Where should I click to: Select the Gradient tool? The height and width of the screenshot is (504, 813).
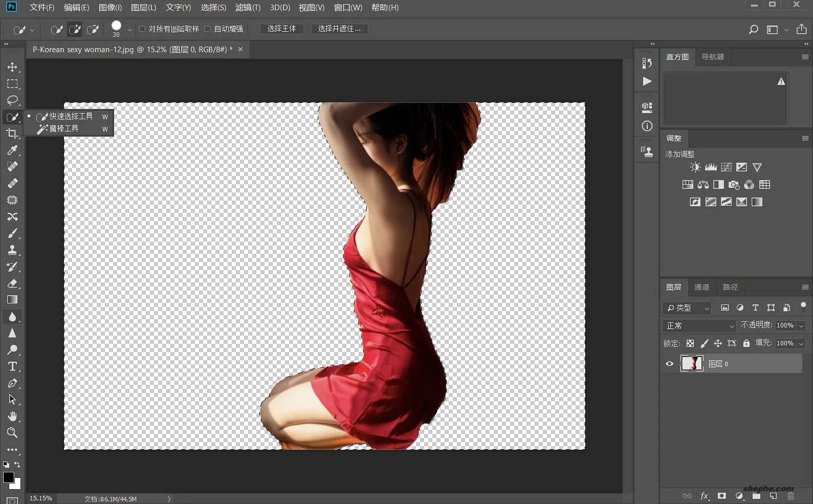(12, 300)
